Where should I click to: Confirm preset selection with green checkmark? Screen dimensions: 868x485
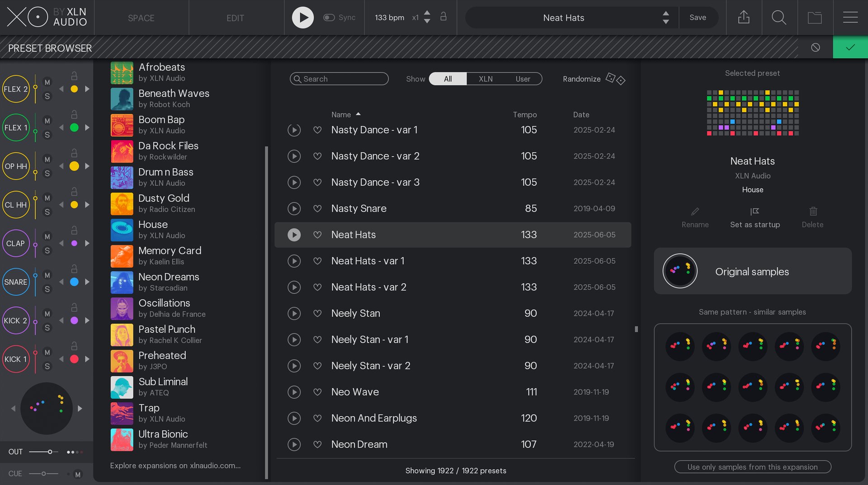[850, 47]
